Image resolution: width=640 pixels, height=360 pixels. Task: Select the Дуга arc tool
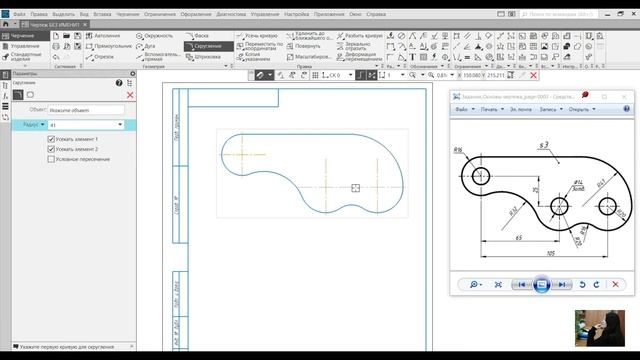click(146, 46)
